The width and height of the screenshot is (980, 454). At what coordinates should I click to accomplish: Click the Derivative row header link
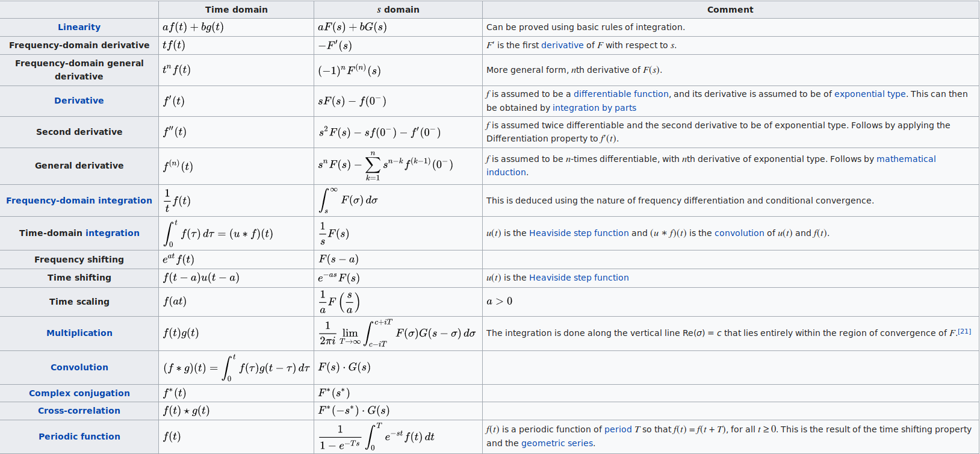point(79,101)
